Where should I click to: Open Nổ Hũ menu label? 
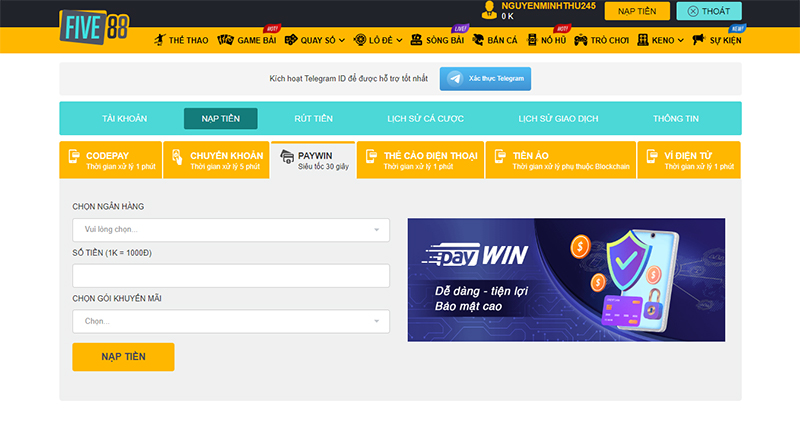point(553,40)
